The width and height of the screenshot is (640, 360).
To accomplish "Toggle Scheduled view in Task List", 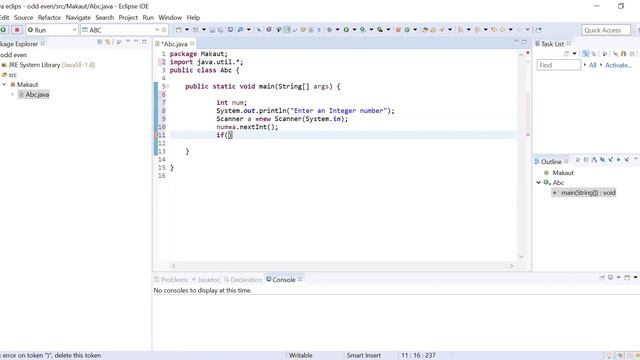I will click(x=594, y=53).
